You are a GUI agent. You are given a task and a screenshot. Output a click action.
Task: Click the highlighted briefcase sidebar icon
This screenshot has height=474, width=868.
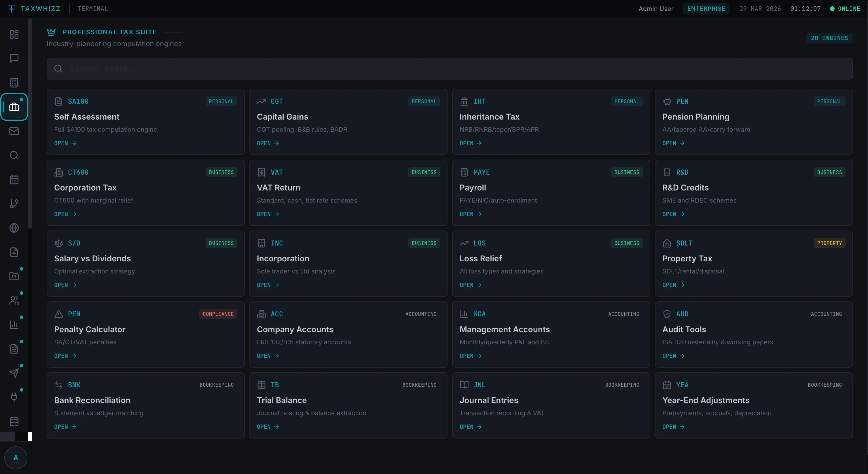coord(14,107)
